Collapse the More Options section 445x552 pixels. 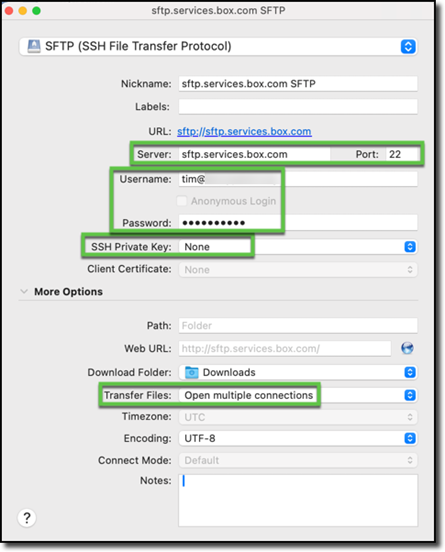pyautogui.click(x=24, y=291)
